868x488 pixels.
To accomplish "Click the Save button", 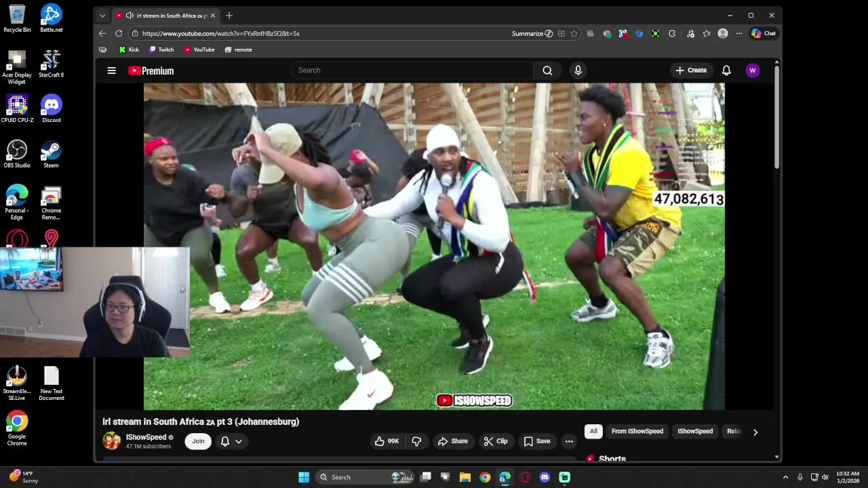I will (x=536, y=441).
